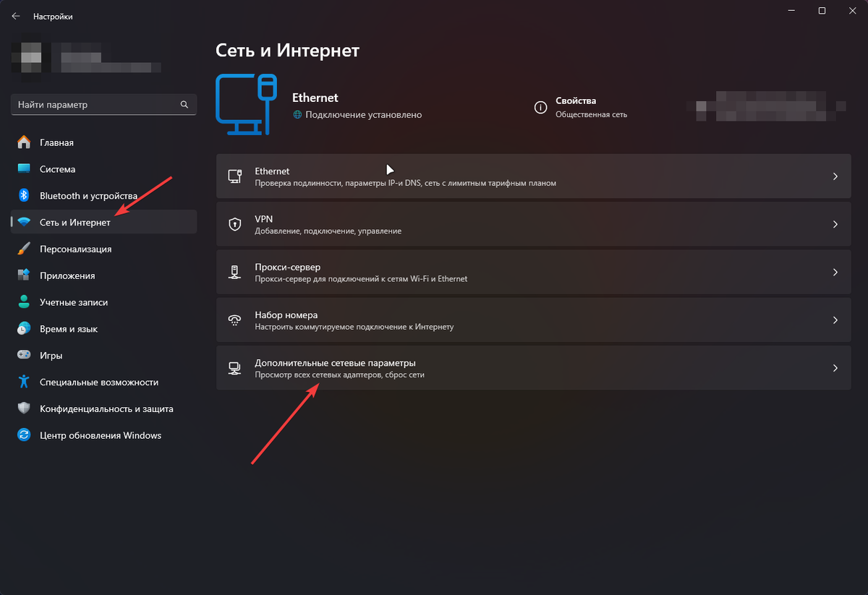Image resolution: width=868 pixels, height=595 pixels.
Task: Click the Найти параметр search field
Action: 103,105
